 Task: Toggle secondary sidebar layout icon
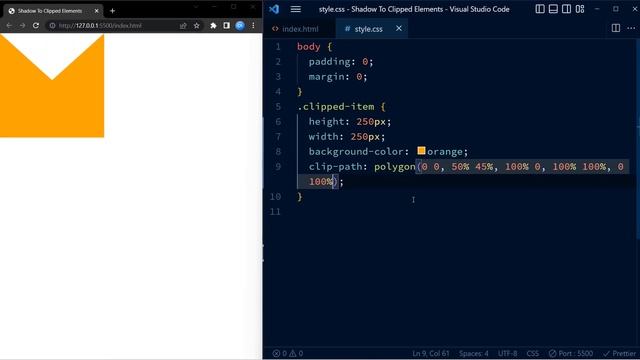click(567, 9)
